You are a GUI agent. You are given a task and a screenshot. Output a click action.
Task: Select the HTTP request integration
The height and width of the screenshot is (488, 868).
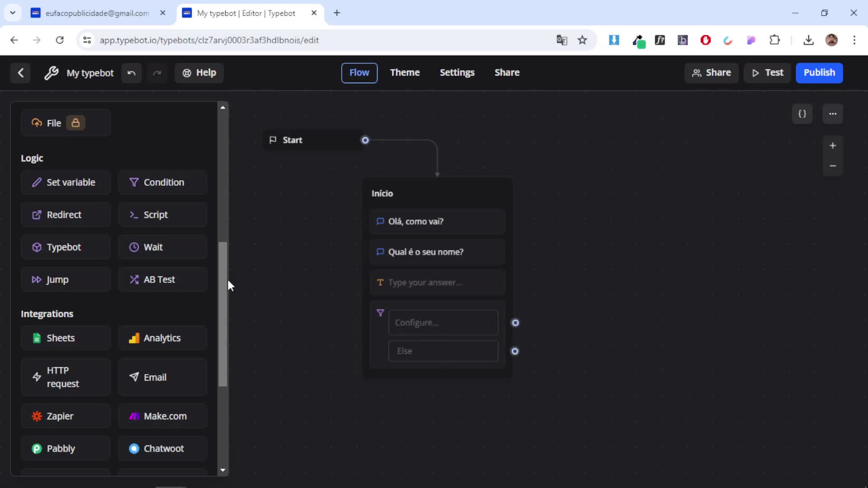[x=65, y=376]
